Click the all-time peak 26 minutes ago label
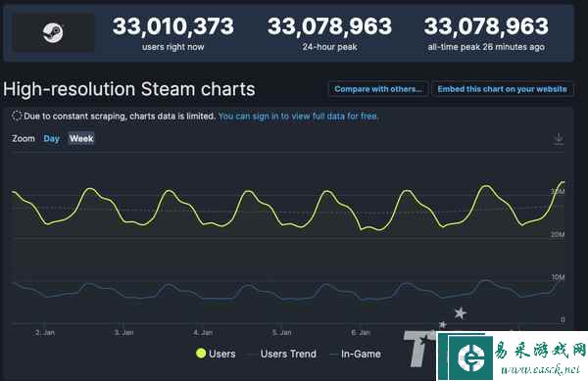Viewport: 588px width, 381px height. [x=486, y=47]
